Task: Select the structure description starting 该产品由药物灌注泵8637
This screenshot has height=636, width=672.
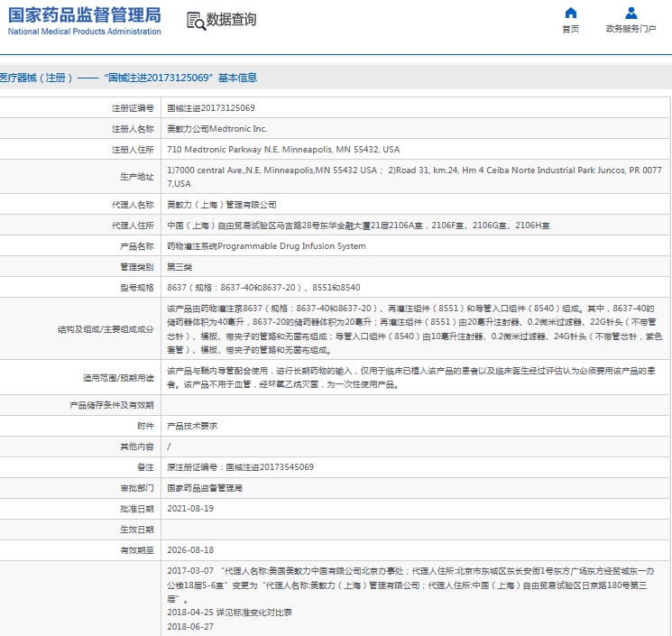Action: coord(414,329)
